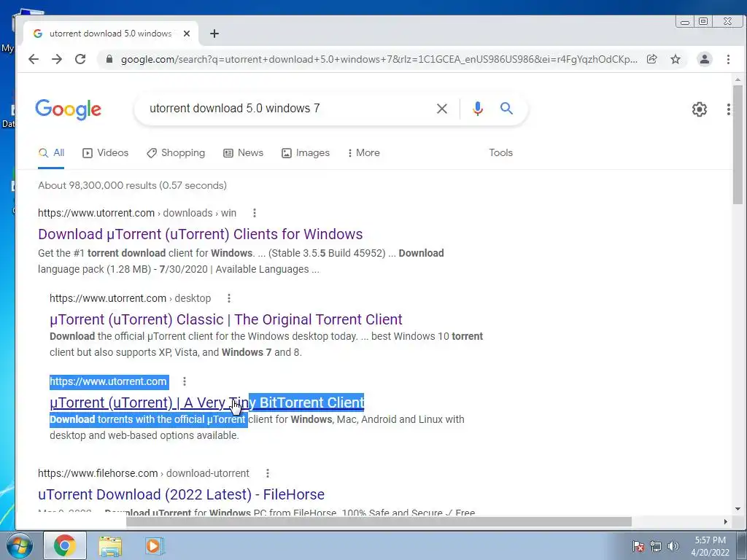The height and width of the screenshot is (560, 747).
Task: Open the search Tools options
Action: click(500, 153)
